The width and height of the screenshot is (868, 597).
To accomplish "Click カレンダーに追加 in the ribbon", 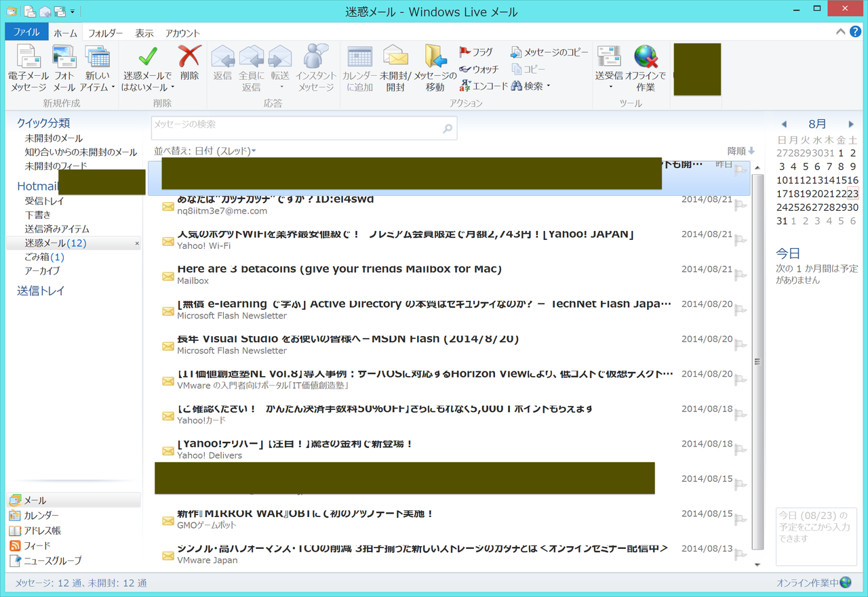I will [x=359, y=68].
